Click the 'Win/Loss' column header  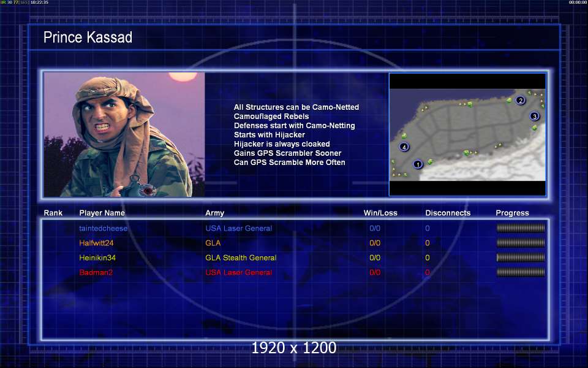pyautogui.click(x=380, y=213)
